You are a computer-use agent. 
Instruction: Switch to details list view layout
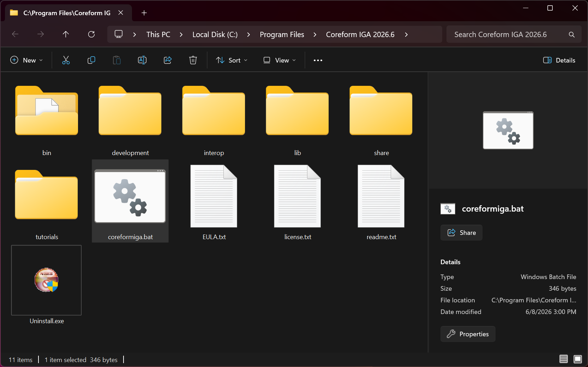[564, 359]
